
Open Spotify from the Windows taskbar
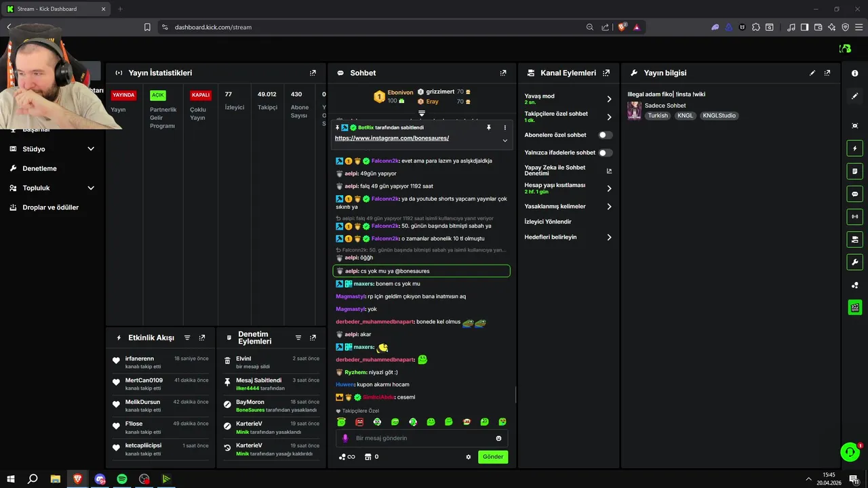[x=122, y=479]
